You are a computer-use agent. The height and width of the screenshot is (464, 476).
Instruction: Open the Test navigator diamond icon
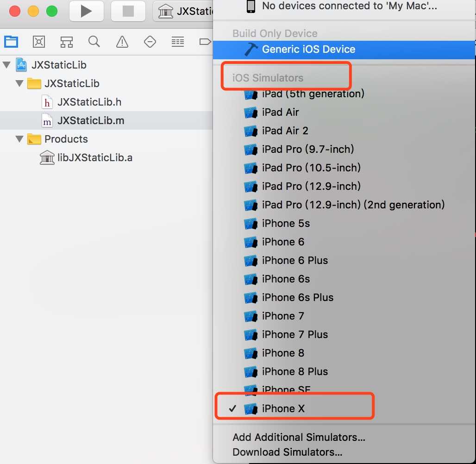150,42
